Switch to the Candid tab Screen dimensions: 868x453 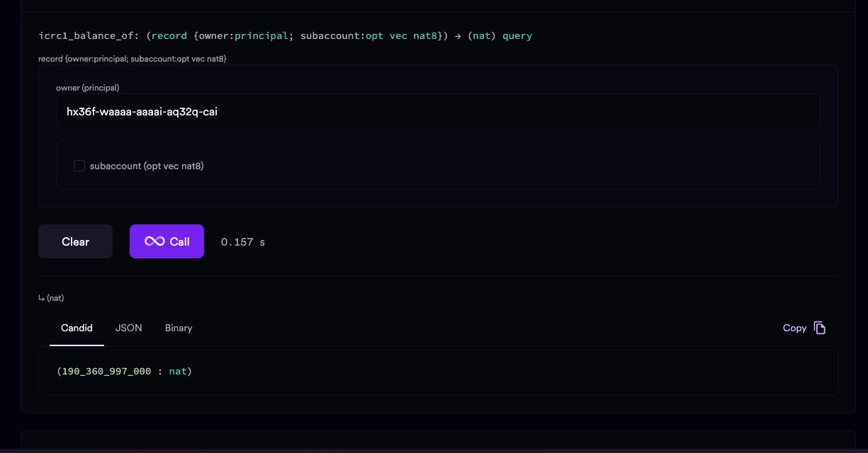coord(77,328)
